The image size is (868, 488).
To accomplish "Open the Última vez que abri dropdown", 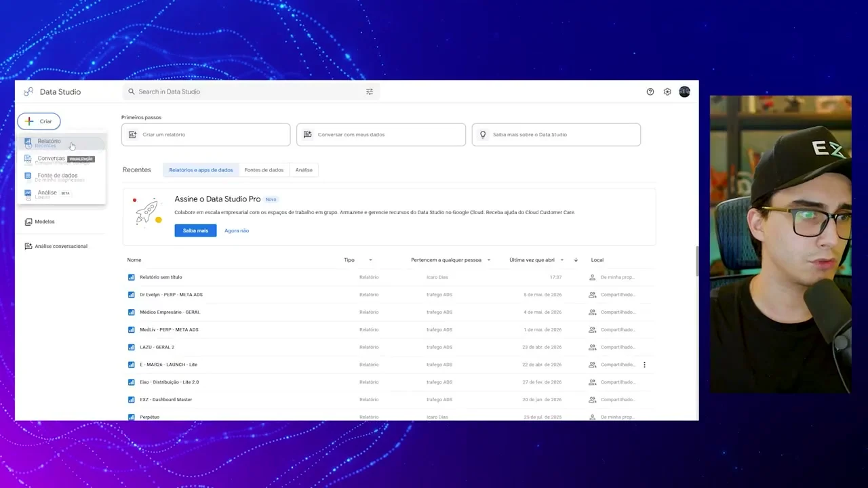I will pyautogui.click(x=561, y=260).
